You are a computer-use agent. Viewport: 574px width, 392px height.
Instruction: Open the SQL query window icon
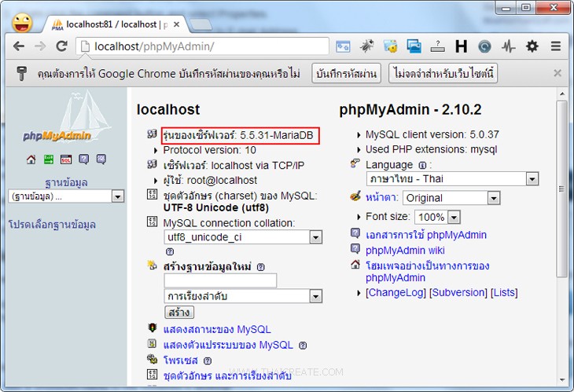click(x=66, y=159)
